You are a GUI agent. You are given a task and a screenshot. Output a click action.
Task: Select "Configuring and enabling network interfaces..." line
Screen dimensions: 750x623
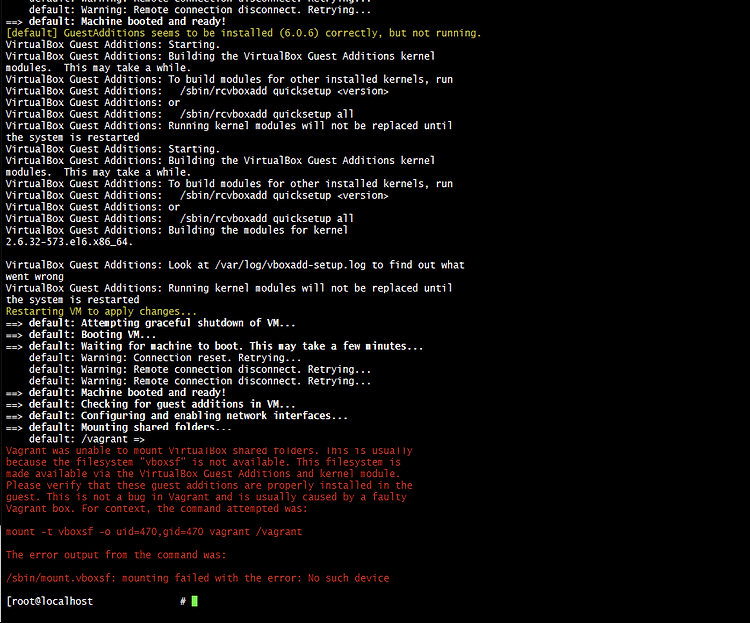tap(176, 416)
